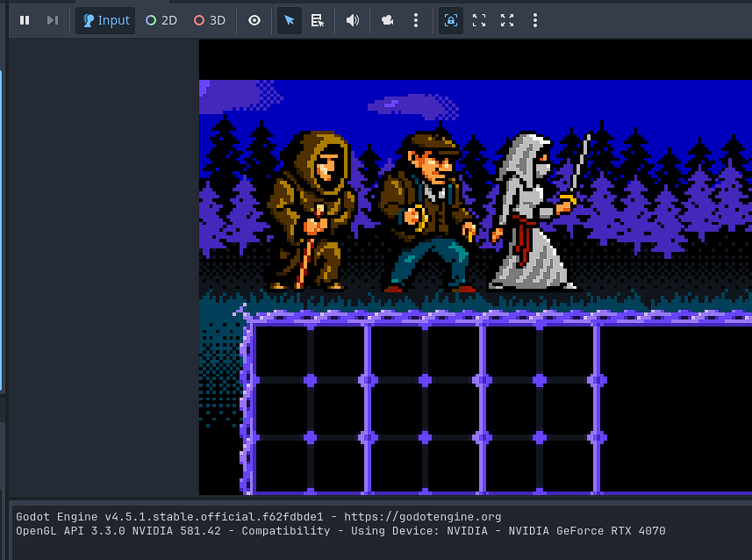Open camera override options menu

[x=416, y=20]
